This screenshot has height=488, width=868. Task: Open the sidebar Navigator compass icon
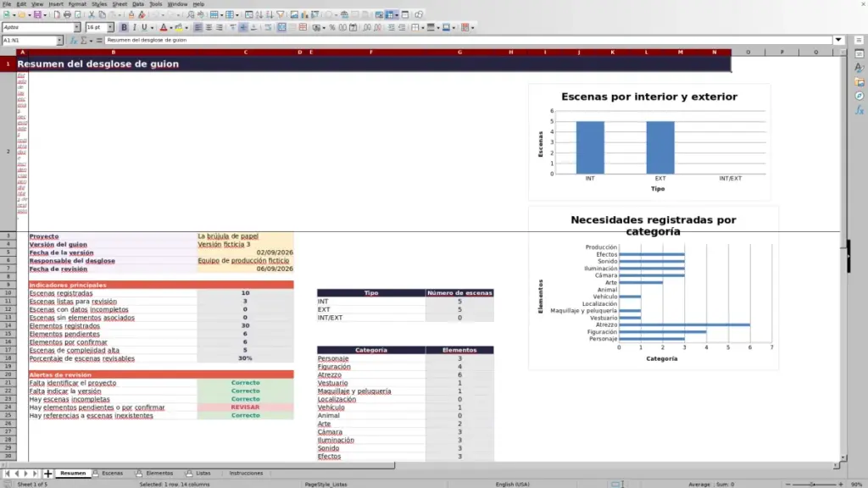pos(860,97)
